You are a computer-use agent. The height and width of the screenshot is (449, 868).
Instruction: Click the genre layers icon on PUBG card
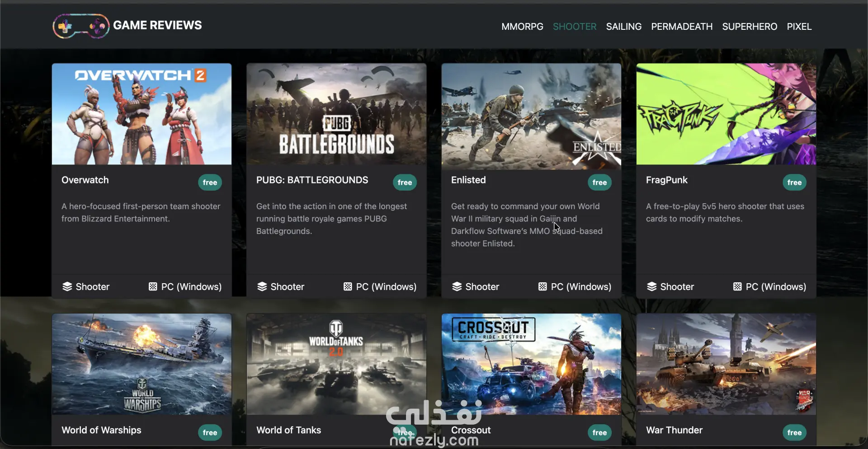[x=262, y=287]
